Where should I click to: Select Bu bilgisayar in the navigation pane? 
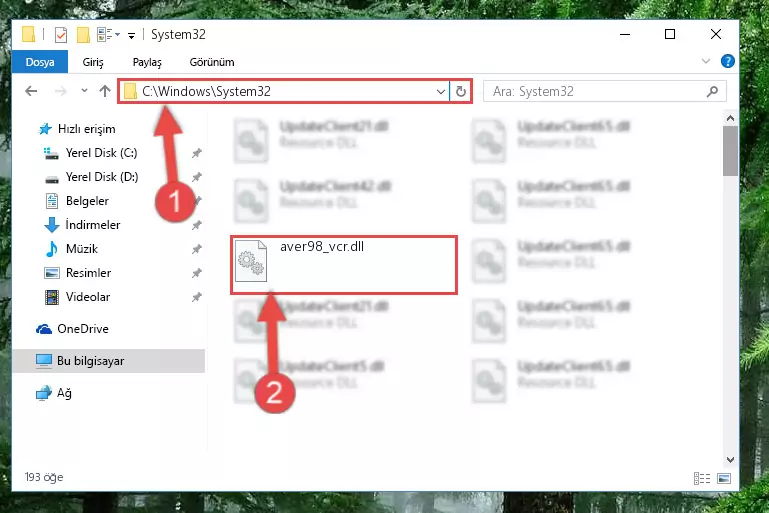click(x=108, y=361)
